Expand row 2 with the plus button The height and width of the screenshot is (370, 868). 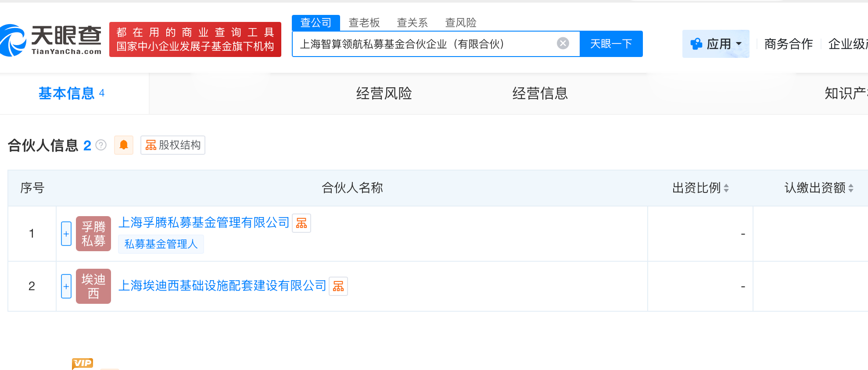[x=66, y=286]
